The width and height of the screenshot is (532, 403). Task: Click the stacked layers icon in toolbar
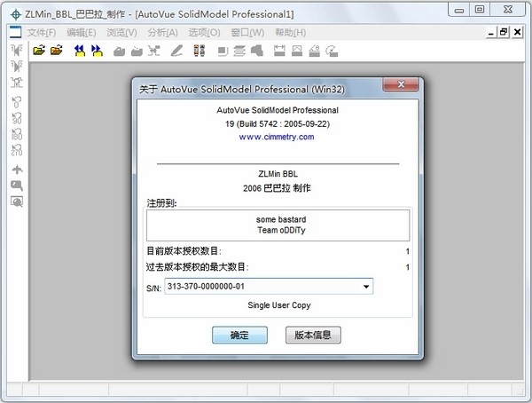point(239,51)
